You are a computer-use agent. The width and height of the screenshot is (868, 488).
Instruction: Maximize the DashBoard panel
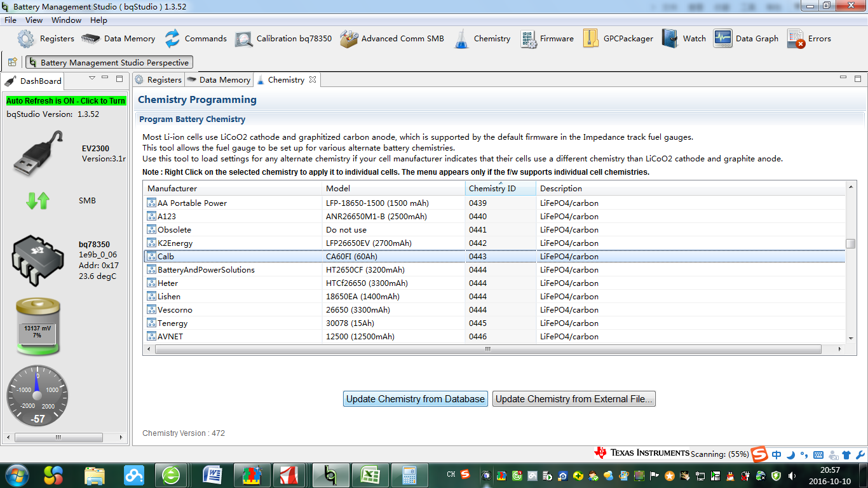[119, 78]
